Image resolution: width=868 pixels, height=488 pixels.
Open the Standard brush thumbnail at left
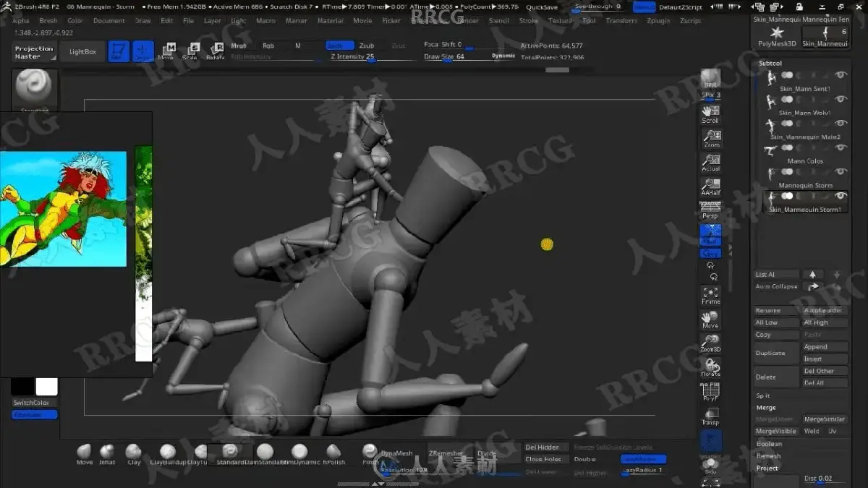[34, 89]
